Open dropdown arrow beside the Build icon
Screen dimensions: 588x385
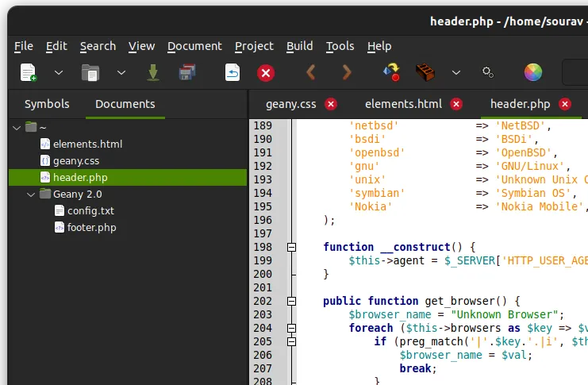(x=456, y=73)
